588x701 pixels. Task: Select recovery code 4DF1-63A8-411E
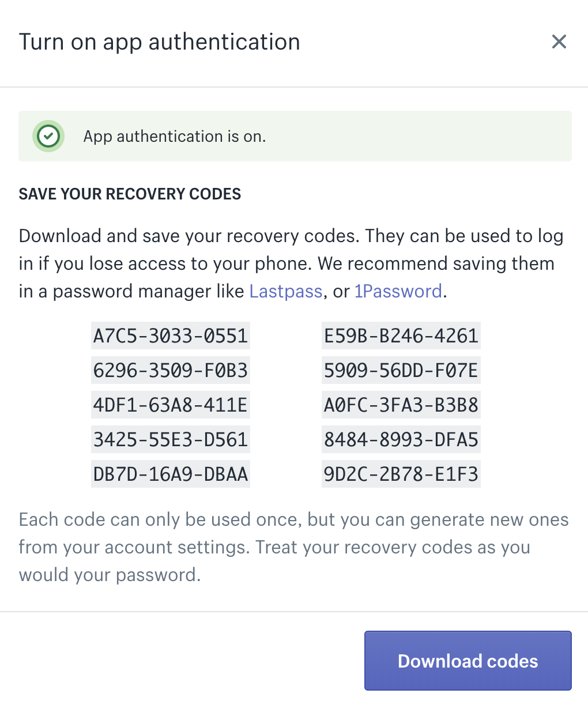pos(170,405)
